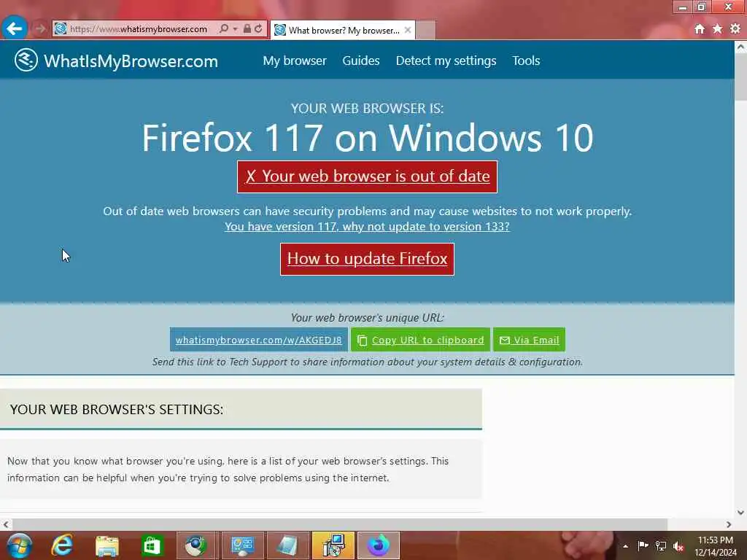This screenshot has height=560, width=747.
Task: Switch to the Firefox-style taskbar icon
Action: (379, 545)
